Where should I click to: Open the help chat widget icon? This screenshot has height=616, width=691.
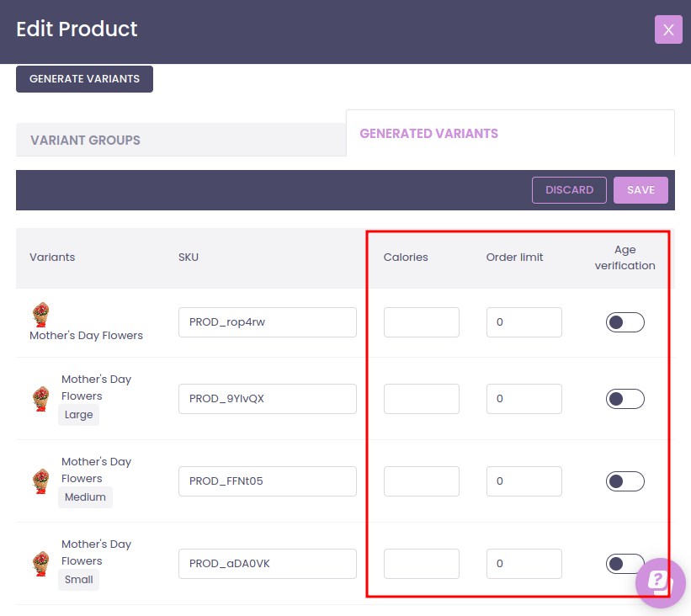[x=660, y=582]
